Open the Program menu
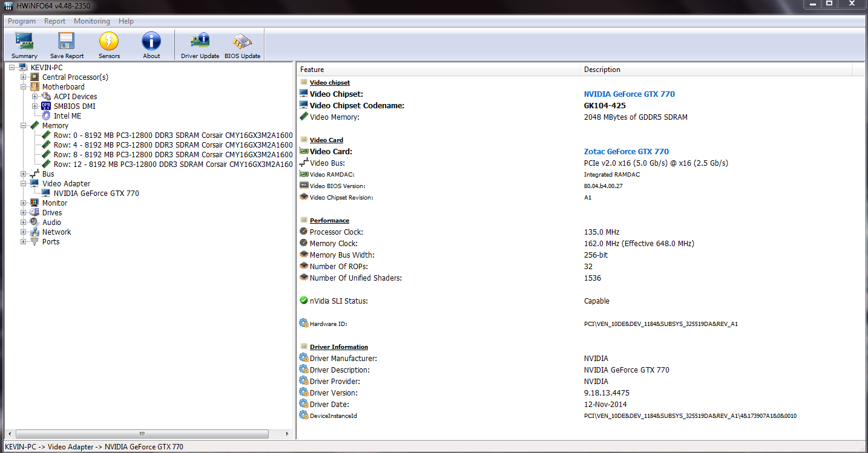The image size is (868, 453). point(22,21)
